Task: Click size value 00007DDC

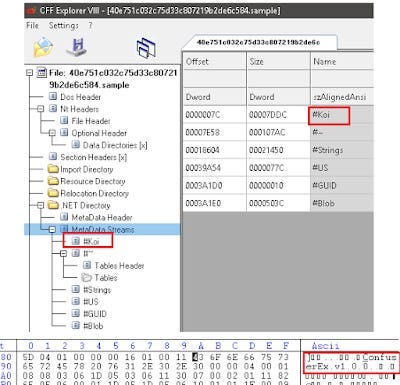Action: pyautogui.click(x=267, y=115)
